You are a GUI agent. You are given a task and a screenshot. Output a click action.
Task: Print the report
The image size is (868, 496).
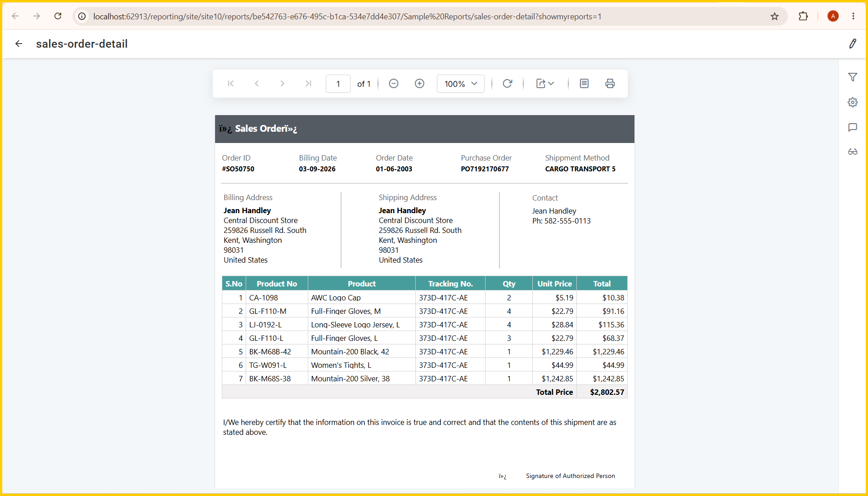click(610, 84)
